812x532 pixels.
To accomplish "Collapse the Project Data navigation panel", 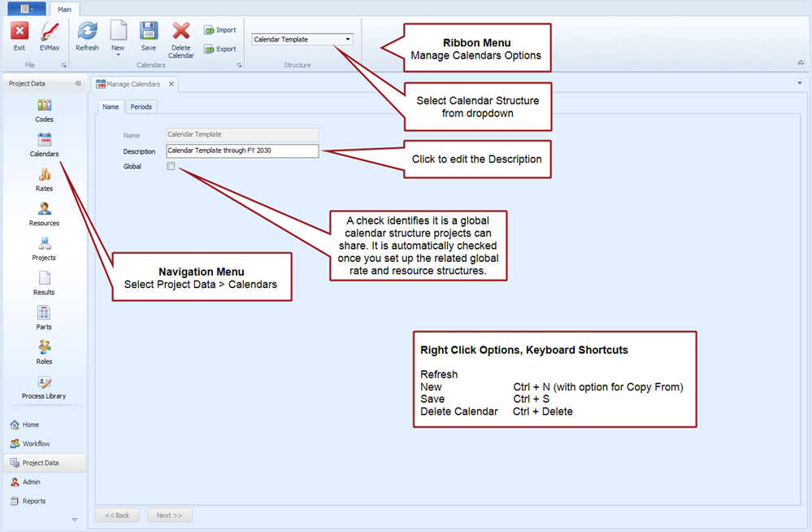I will [x=77, y=84].
